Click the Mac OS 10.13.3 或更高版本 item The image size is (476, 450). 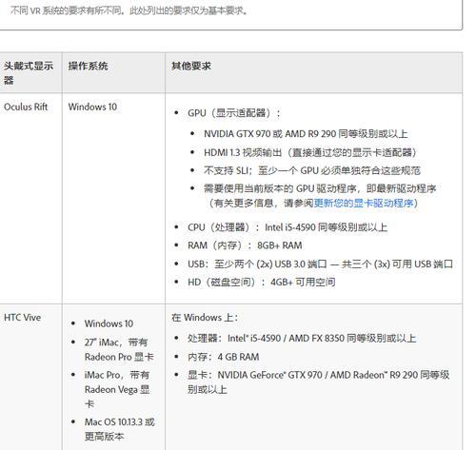point(119,429)
